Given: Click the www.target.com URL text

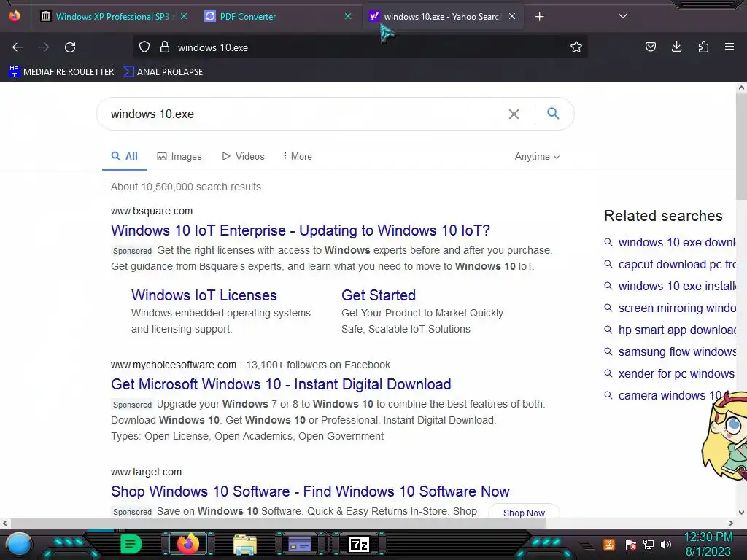Looking at the screenshot, I should pos(146,472).
